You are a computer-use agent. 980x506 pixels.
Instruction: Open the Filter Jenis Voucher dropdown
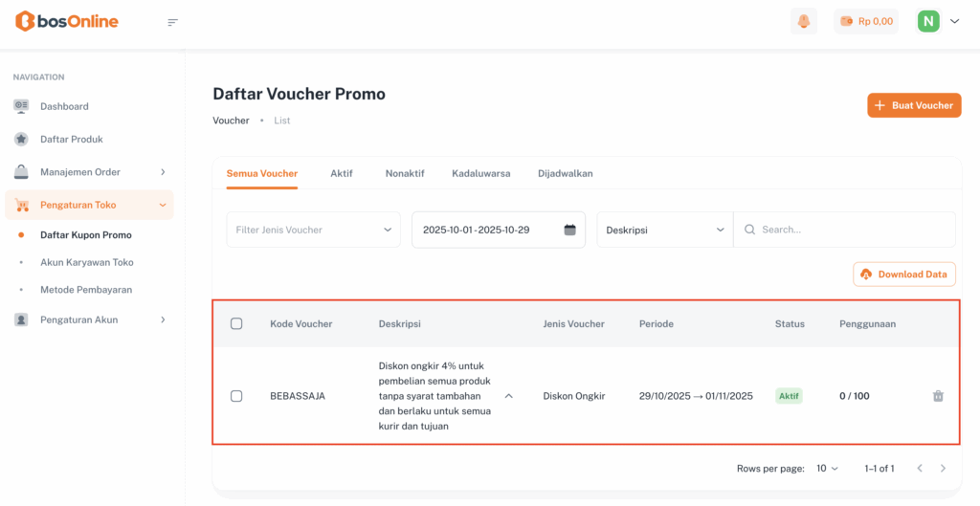[313, 230]
